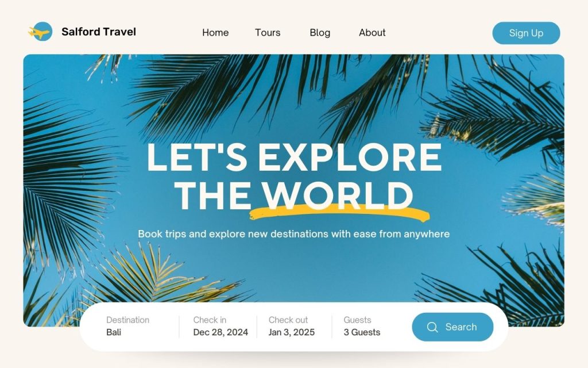Image resolution: width=588 pixels, height=368 pixels.
Task: Open the Check out date Jan 3, 2025
Action: point(291,327)
